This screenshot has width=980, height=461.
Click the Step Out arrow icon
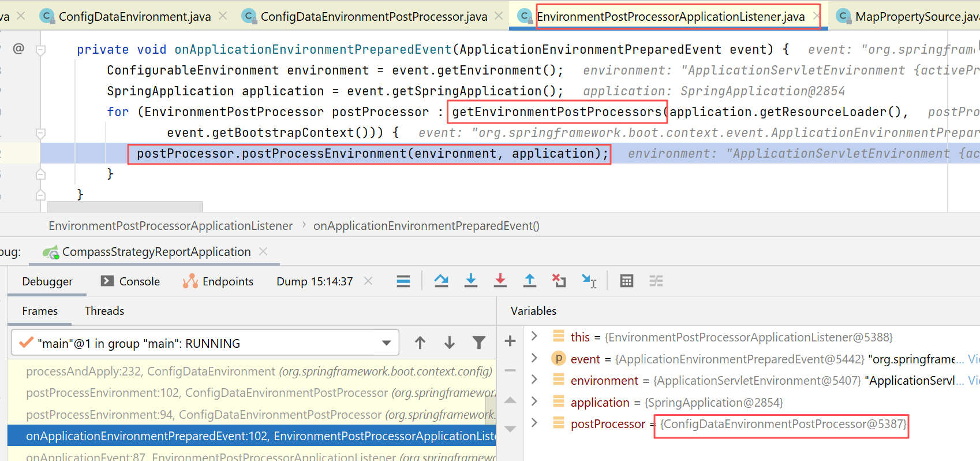529,281
